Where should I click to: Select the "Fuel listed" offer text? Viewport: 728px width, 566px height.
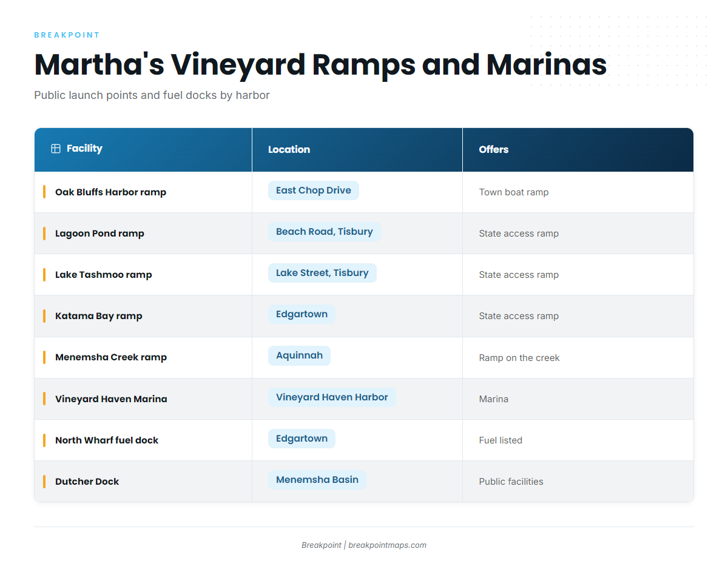click(500, 440)
